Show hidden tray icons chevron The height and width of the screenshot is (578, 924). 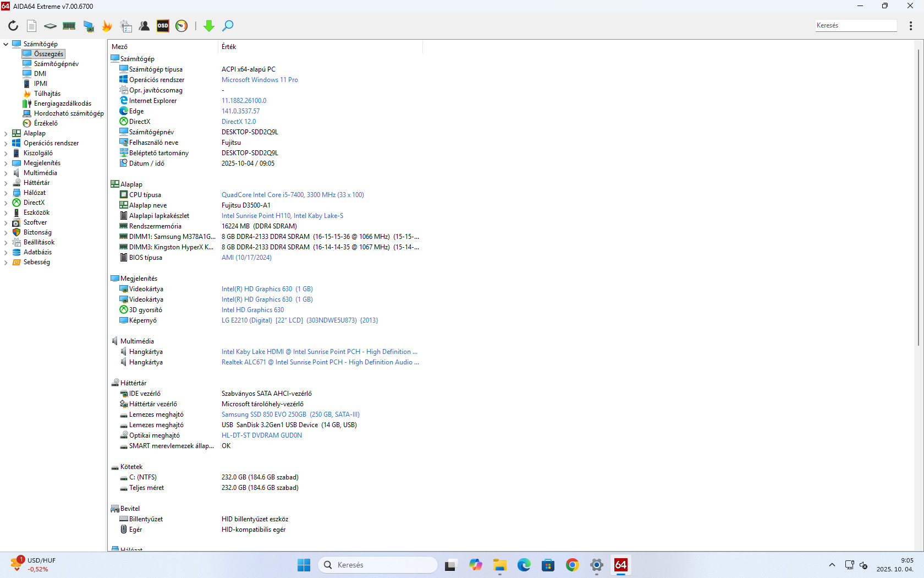click(x=832, y=565)
